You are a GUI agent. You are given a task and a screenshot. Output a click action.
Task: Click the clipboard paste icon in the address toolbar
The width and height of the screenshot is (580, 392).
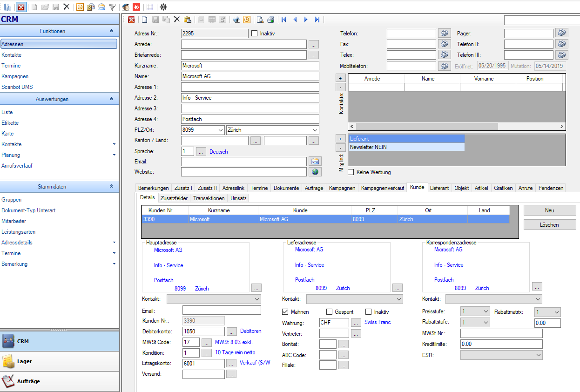tap(188, 20)
